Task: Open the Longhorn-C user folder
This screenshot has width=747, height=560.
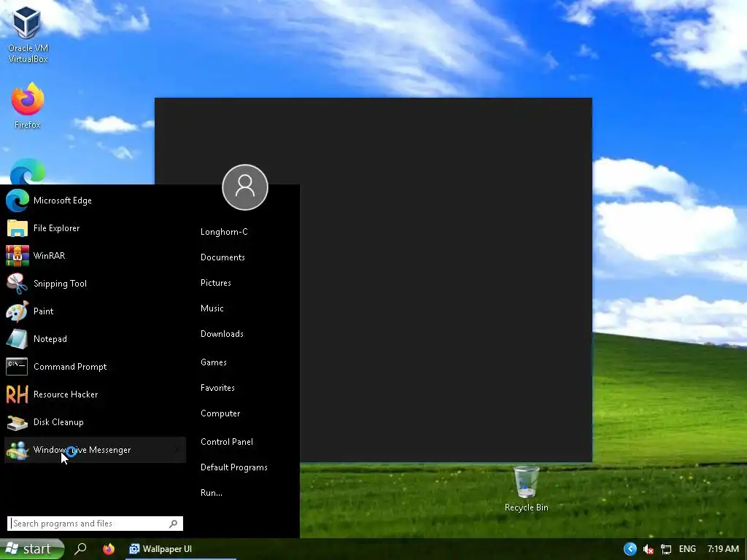Action: tap(224, 232)
